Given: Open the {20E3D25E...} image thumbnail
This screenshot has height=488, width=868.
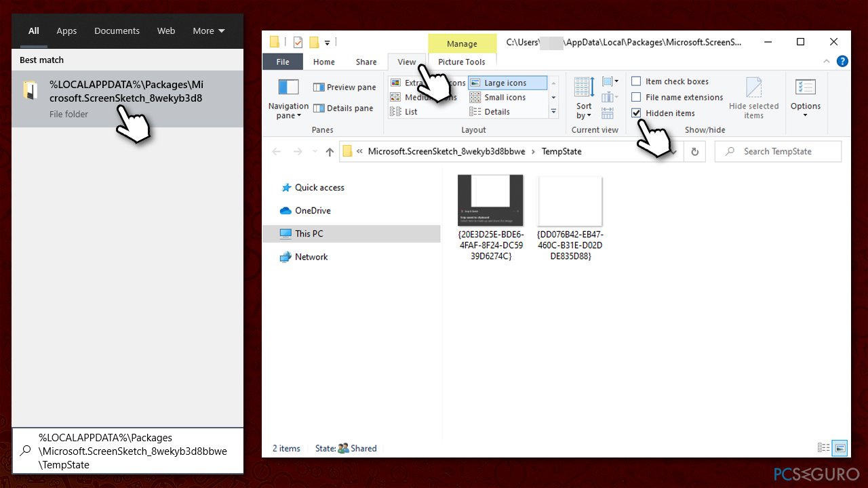Looking at the screenshot, I should 490,200.
